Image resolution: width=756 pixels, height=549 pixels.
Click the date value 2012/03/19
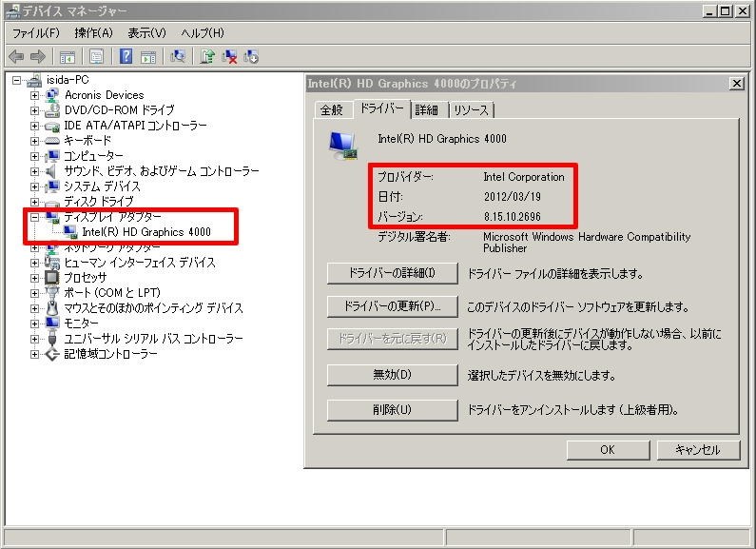[x=512, y=197]
